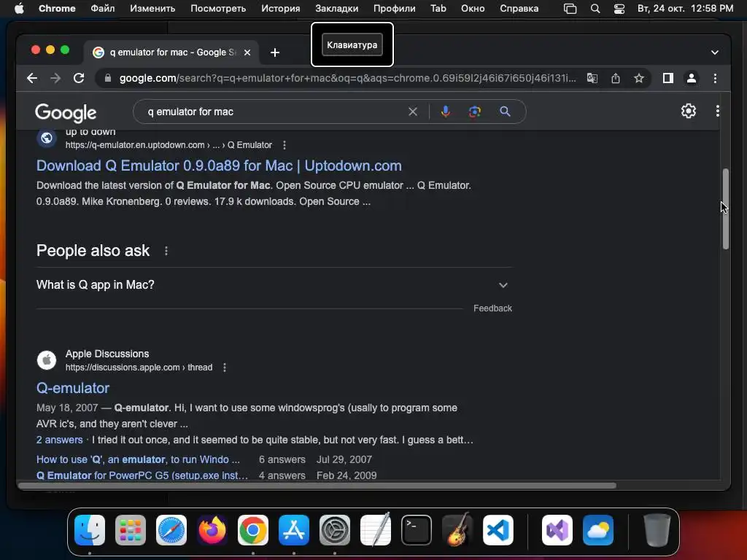The width and height of the screenshot is (747, 560).
Task: Open Chrome's three-dot menu
Action: tap(715, 78)
